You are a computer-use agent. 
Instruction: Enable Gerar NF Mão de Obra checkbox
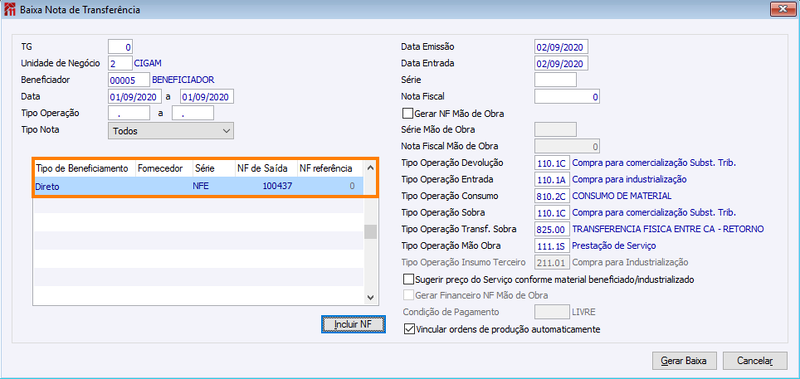point(407,113)
